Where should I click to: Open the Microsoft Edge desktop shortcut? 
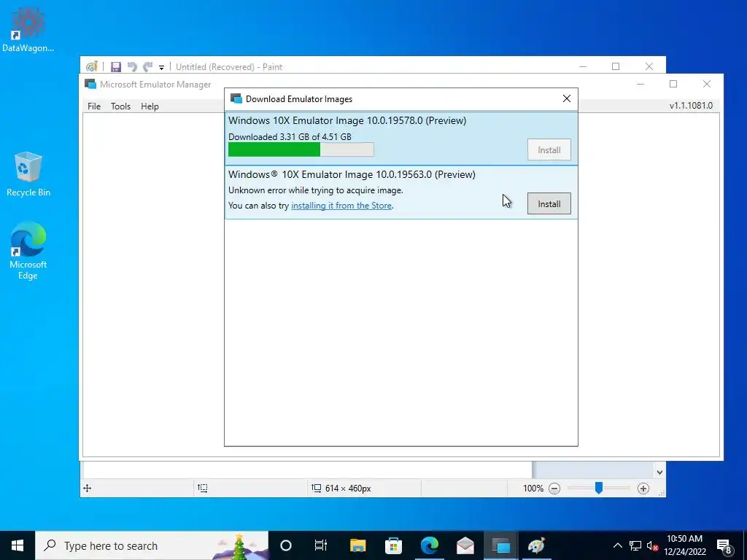pos(28,251)
